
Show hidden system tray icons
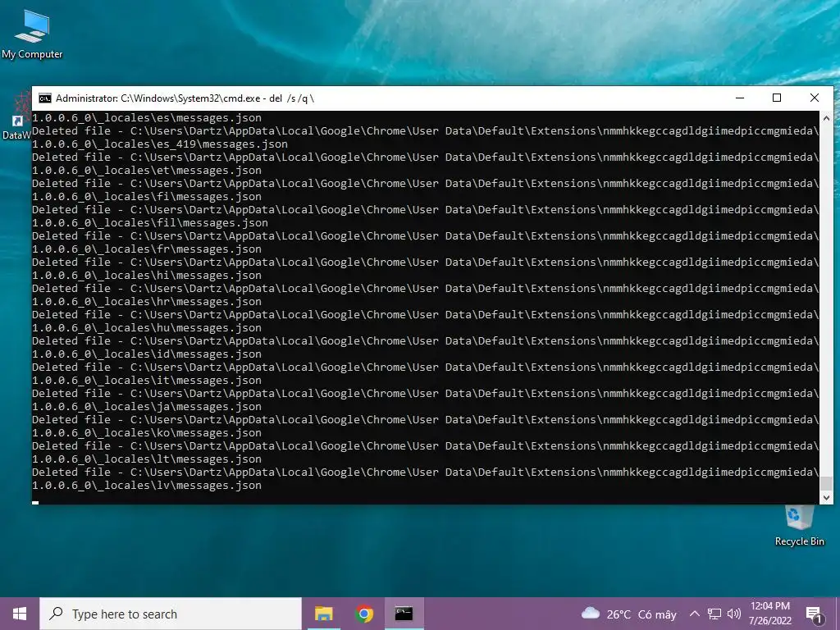694,614
